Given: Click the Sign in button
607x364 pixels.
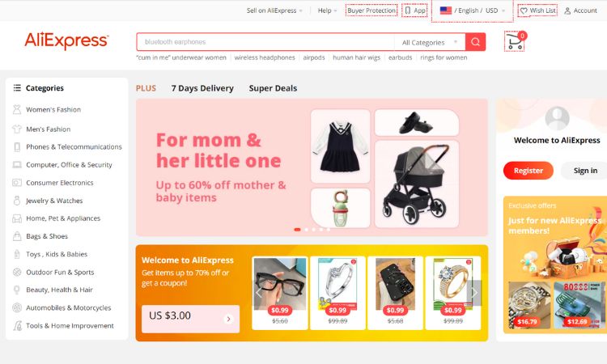Looking at the screenshot, I should pyautogui.click(x=585, y=171).
